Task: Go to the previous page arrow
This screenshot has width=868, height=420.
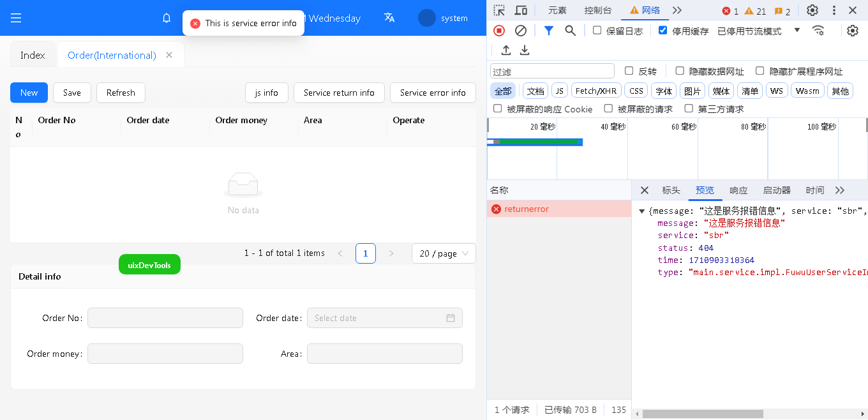Action: pos(340,253)
